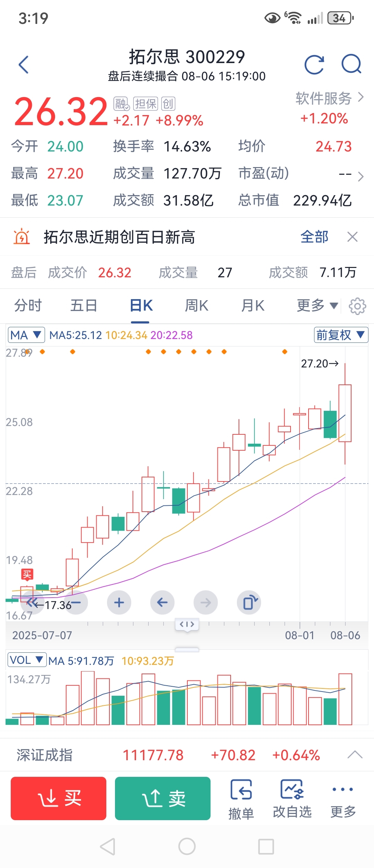The image size is (374, 868).
Task: Expand the 深证成指 index bar
Action: coord(355,755)
